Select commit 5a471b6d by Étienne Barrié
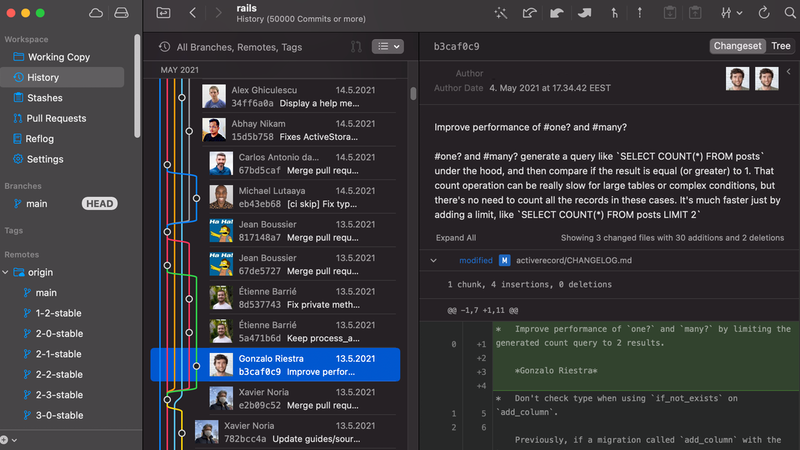 302,332
